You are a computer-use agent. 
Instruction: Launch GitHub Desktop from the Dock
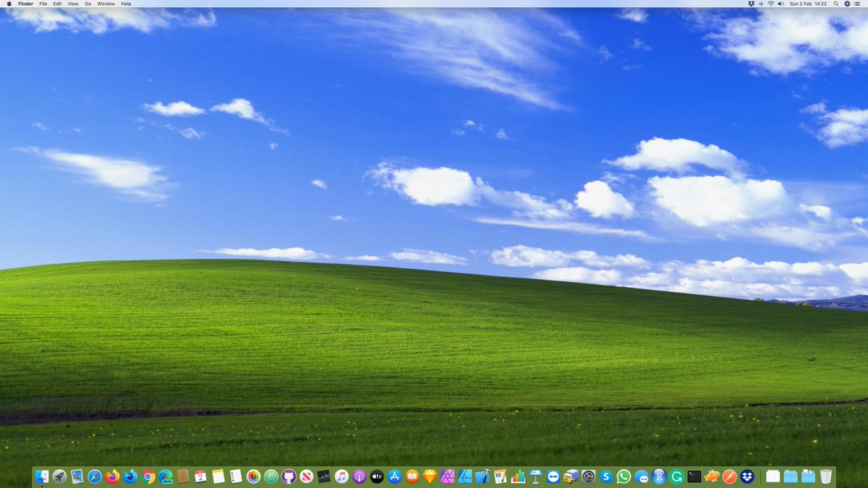click(289, 476)
